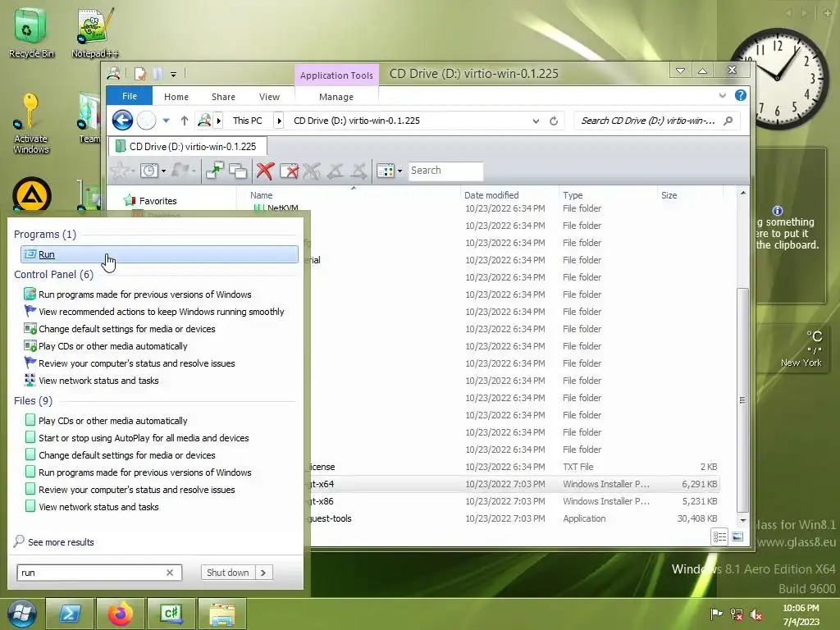Click the muted speaker tray icon
Viewport: 840px width, 630px height.
(756, 614)
